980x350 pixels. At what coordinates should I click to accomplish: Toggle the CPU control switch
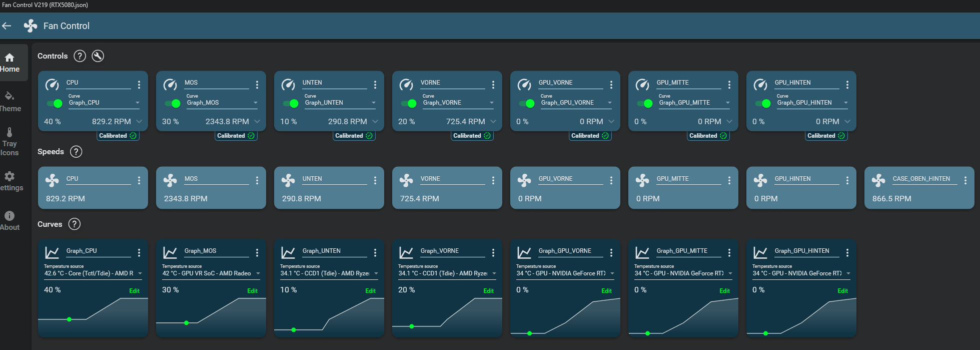[54, 104]
